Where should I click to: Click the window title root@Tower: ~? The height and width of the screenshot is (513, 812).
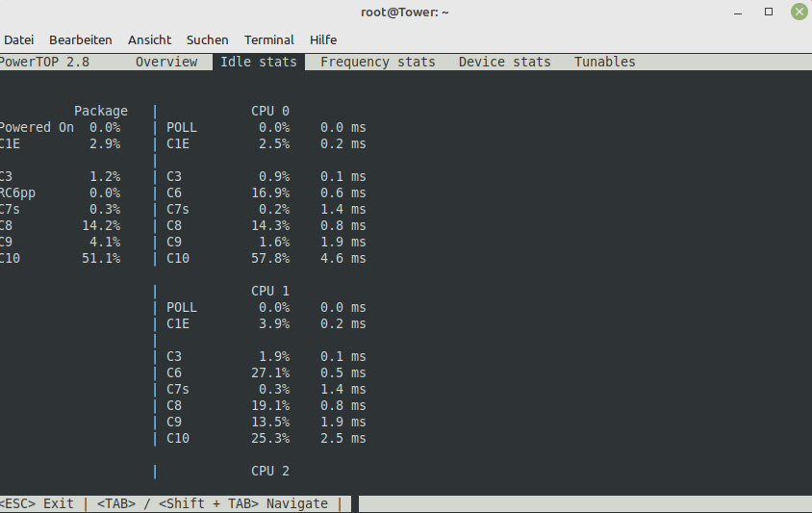(x=405, y=12)
